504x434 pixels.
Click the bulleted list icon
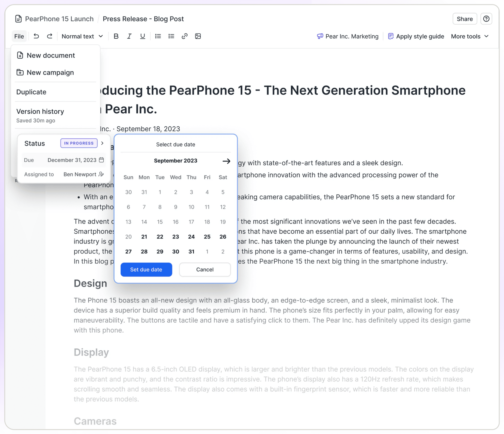click(158, 36)
